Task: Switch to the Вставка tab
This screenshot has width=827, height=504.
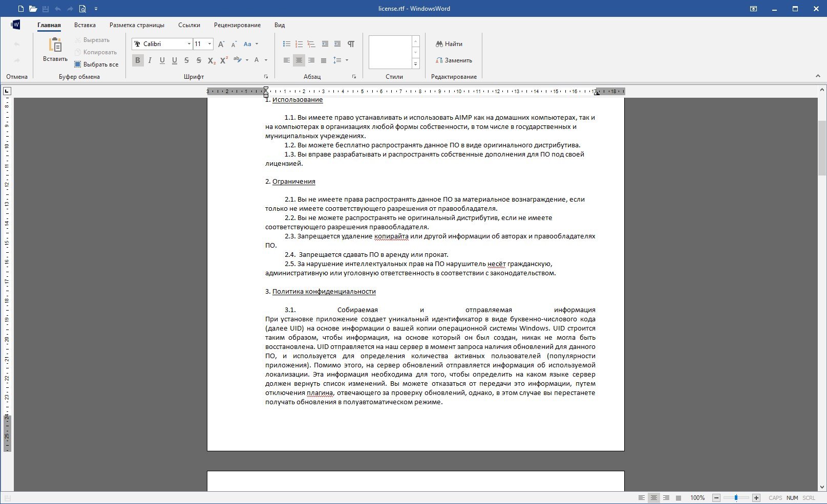Action: [x=84, y=25]
